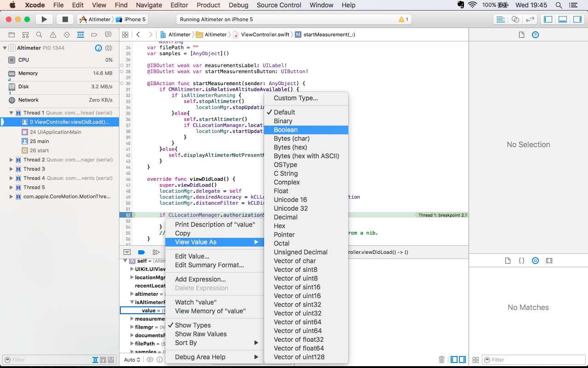Toggle the Utilities panel visibility
The width and height of the screenshot is (588, 368).
coord(577,19)
